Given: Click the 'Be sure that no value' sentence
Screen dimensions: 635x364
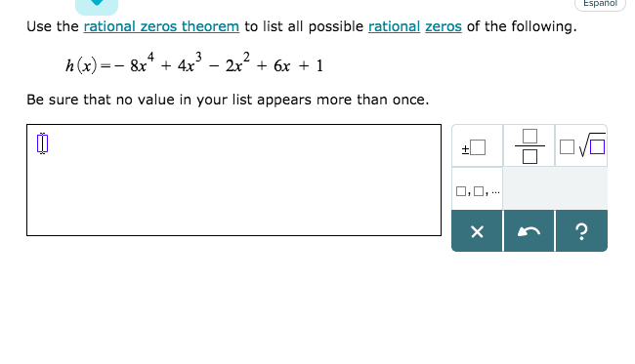Looking at the screenshot, I should point(228,100).
